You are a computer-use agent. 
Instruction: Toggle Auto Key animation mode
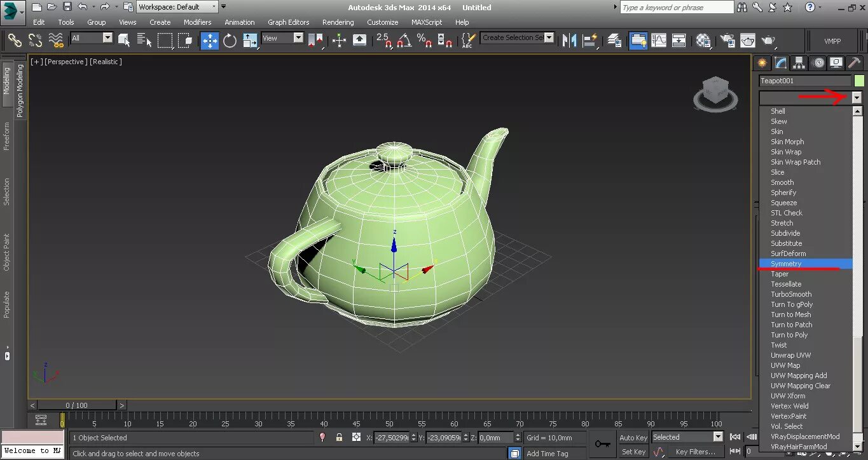point(633,437)
